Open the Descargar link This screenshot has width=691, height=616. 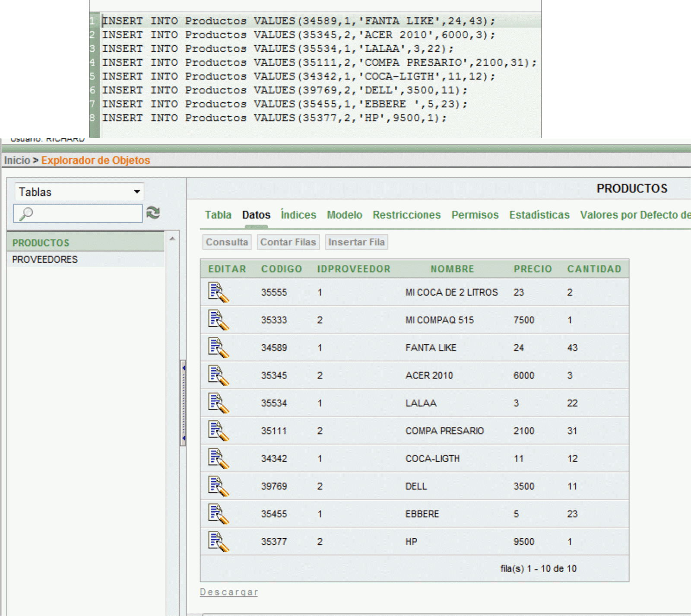pyautogui.click(x=229, y=592)
